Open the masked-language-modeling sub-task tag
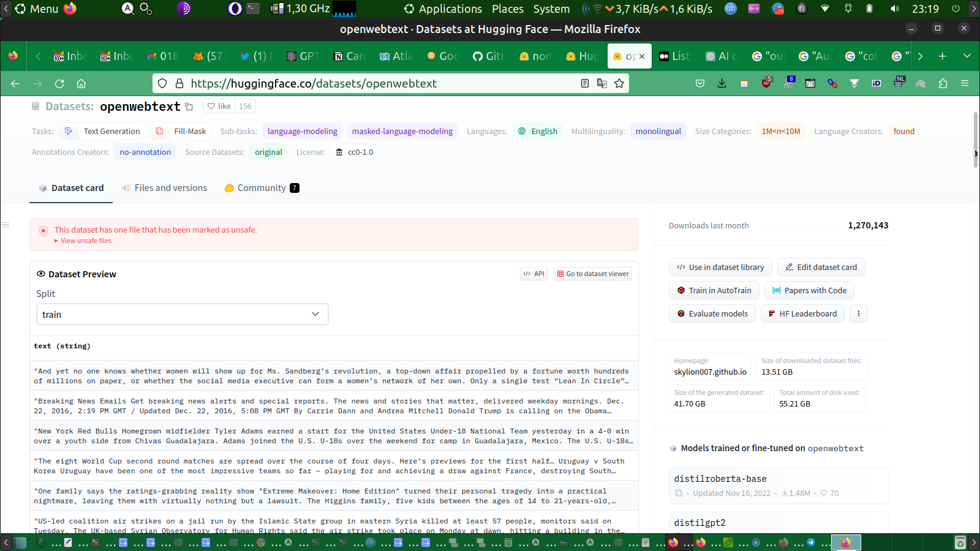Viewport: 980px width, 551px height. pyautogui.click(x=402, y=131)
